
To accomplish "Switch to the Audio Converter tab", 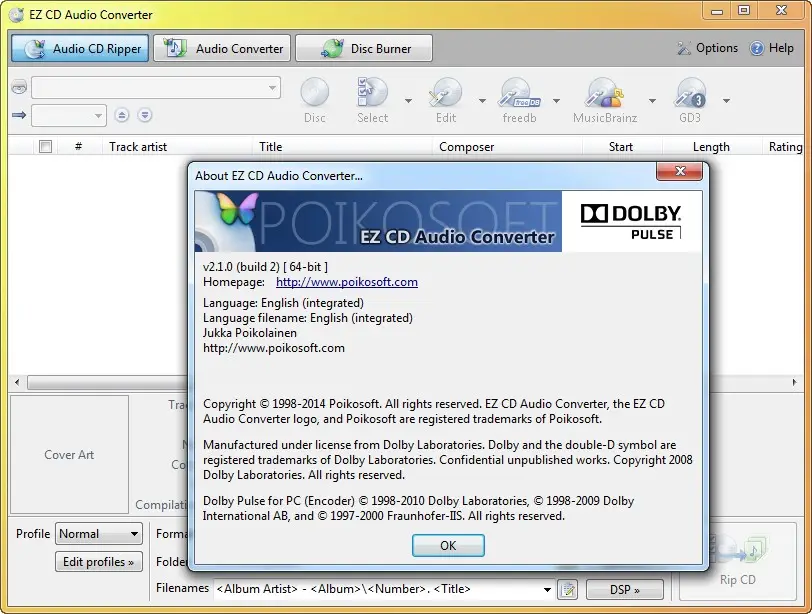I will click(222, 48).
